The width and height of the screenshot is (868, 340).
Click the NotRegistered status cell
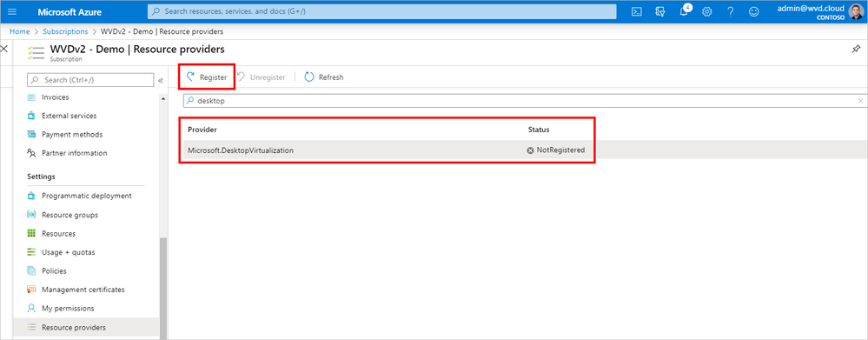(x=556, y=150)
